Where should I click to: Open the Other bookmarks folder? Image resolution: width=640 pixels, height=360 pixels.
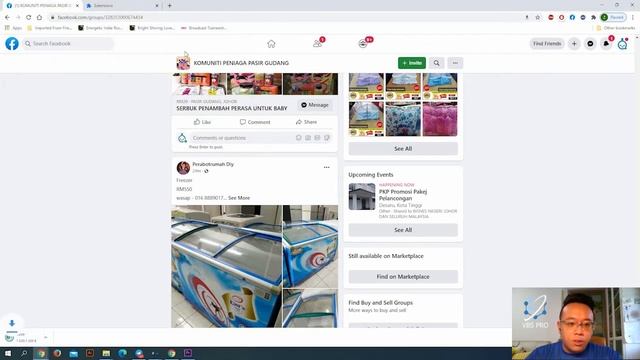[616, 28]
